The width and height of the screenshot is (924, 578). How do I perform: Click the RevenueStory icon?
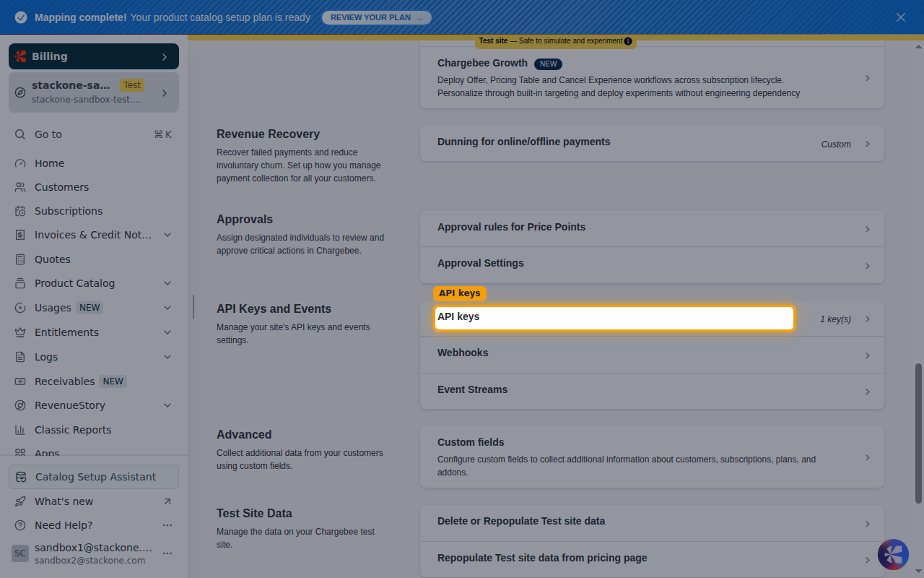tap(20, 405)
